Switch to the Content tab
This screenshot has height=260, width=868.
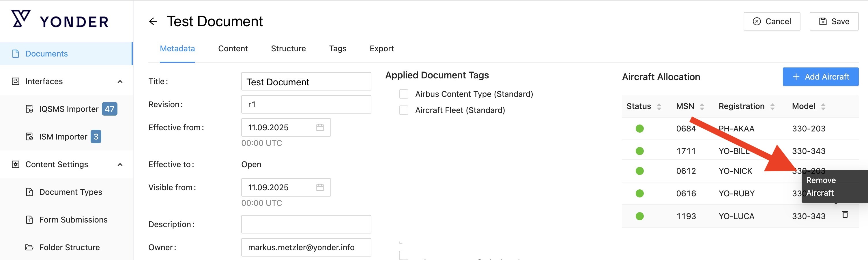(233, 48)
